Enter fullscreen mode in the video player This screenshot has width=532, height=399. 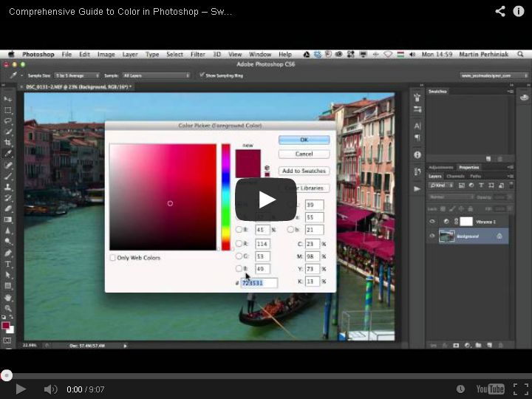click(x=518, y=389)
